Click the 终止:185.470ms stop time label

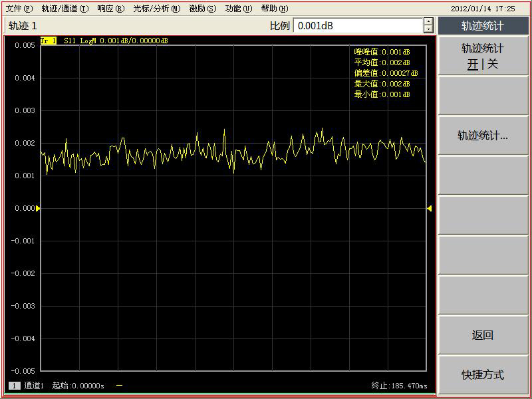pos(399,386)
